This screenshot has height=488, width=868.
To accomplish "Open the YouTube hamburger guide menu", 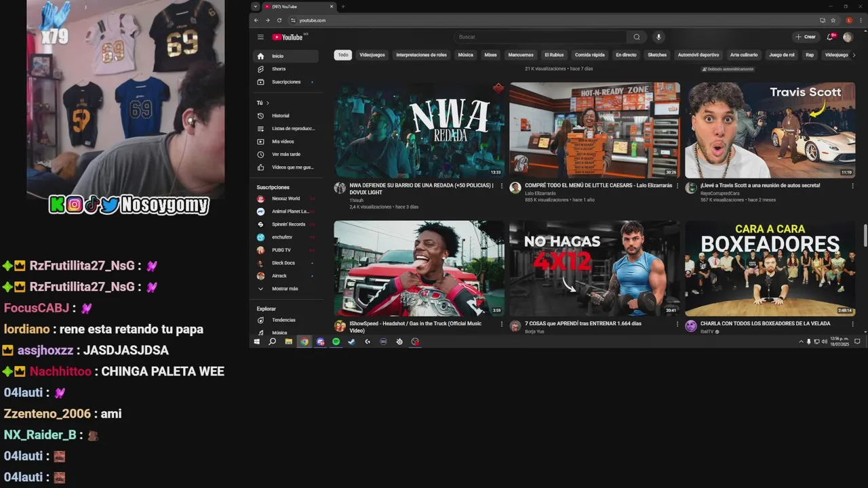I will 260,37.
